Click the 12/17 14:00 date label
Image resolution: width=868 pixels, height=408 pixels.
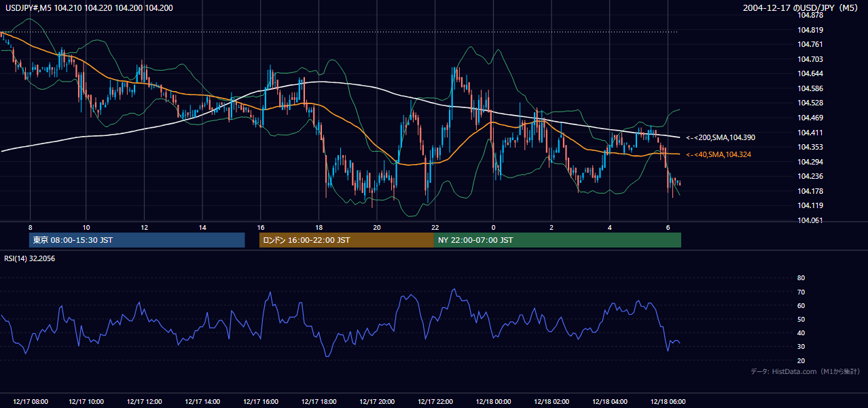click(202, 402)
